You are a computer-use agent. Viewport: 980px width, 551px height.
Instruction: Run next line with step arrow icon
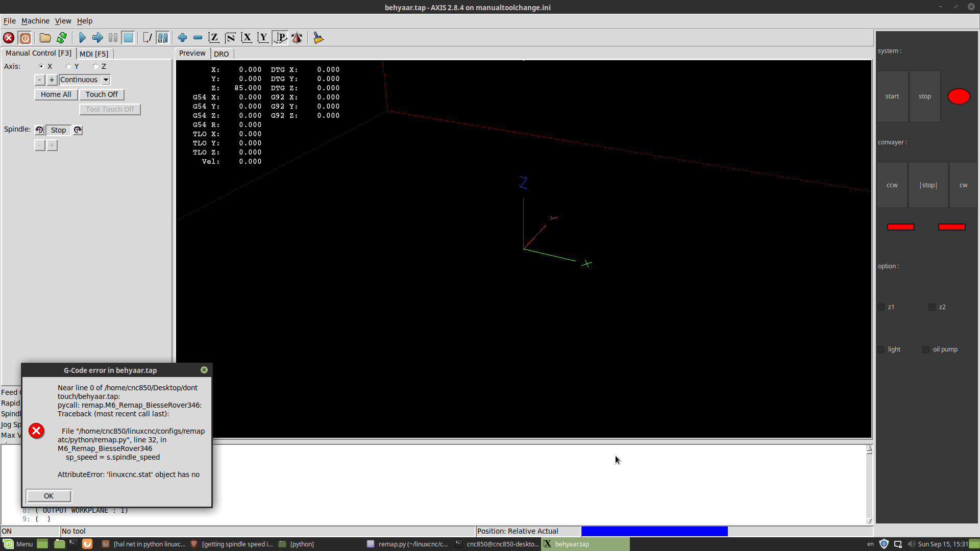point(97,38)
